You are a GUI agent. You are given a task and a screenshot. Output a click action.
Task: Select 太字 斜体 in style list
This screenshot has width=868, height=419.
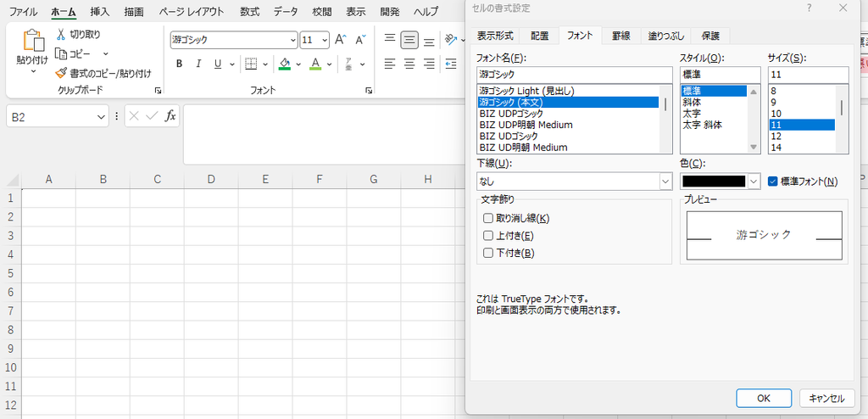[714, 126]
